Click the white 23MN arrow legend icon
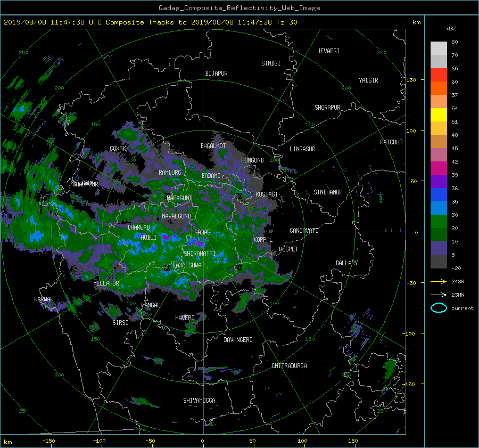Screen dimensions: 479x448 point(439,295)
